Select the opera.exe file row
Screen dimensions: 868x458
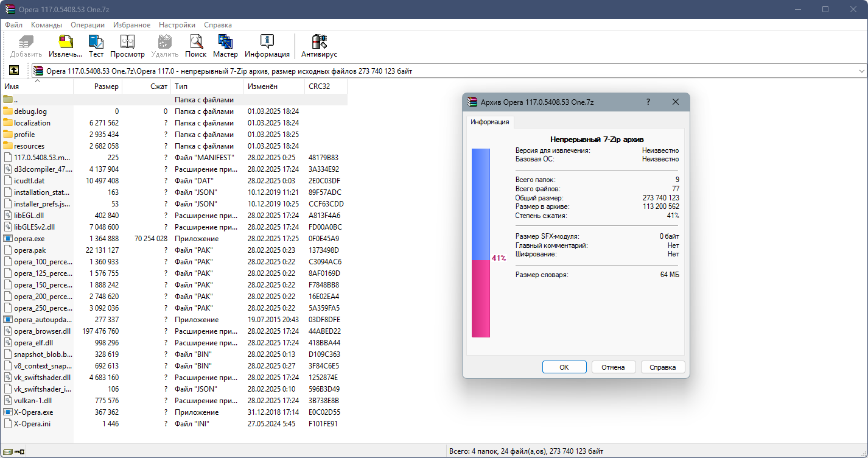coord(174,238)
